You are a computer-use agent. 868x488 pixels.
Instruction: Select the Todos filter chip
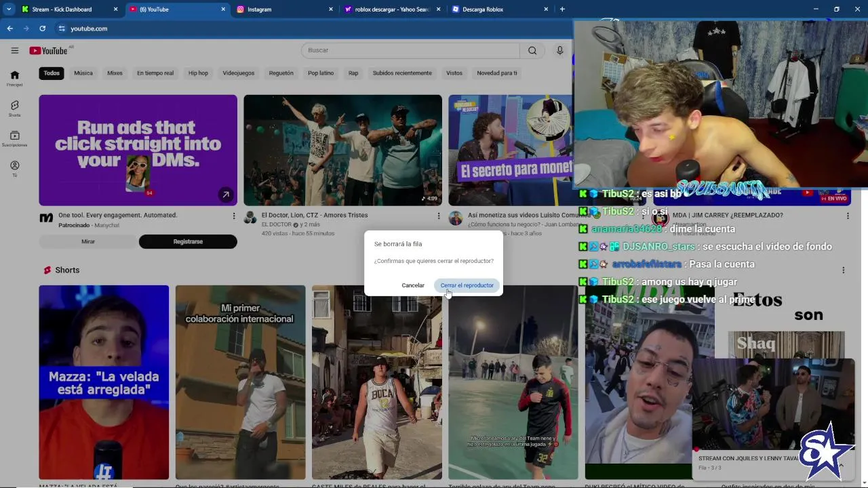52,73
